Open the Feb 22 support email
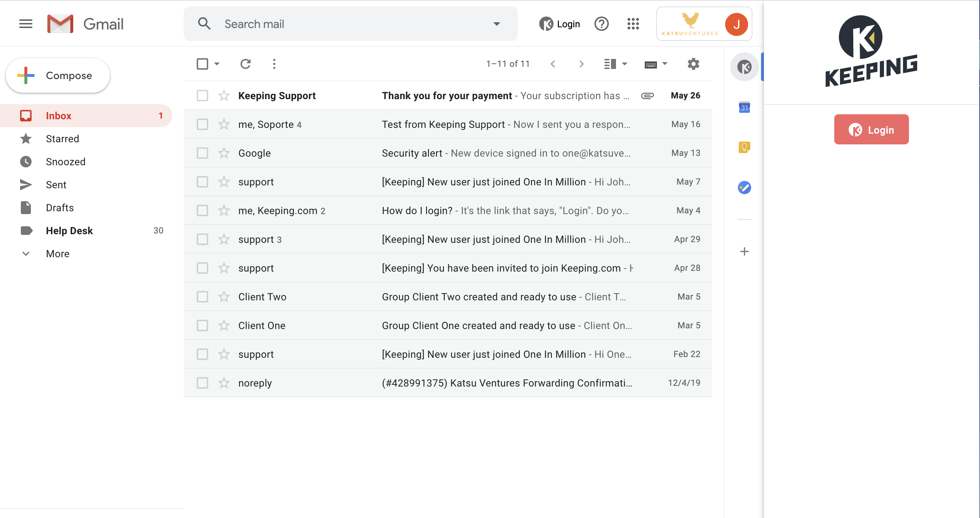This screenshot has width=980, height=518. tap(448, 354)
